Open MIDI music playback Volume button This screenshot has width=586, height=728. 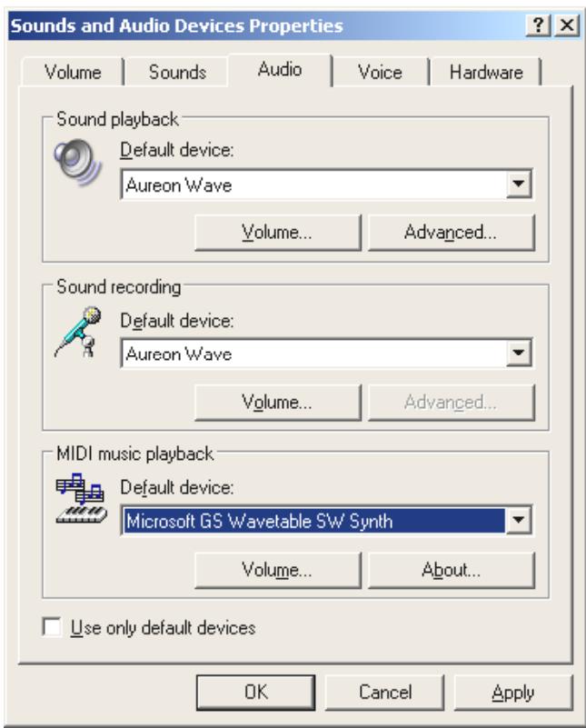(277, 570)
